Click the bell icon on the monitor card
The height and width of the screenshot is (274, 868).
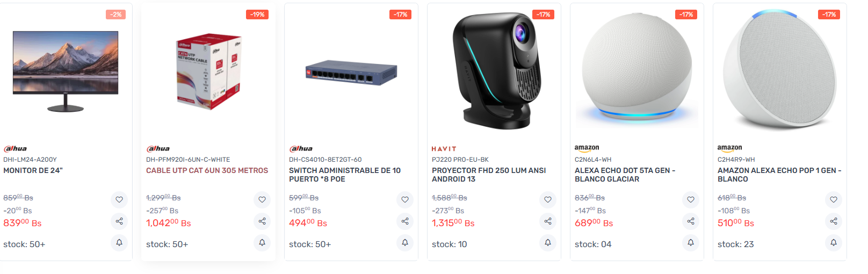coord(119,243)
